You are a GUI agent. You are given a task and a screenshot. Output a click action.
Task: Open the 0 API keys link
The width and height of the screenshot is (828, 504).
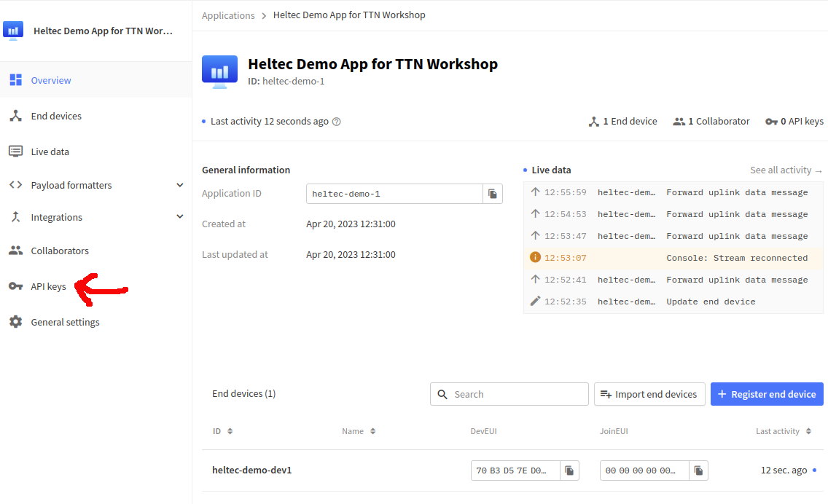(794, 122)
